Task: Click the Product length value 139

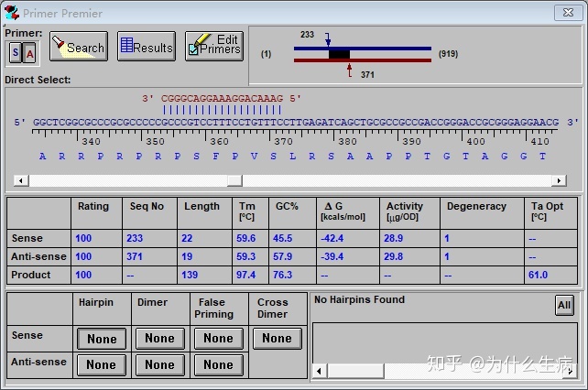Action: pos(190,275)
